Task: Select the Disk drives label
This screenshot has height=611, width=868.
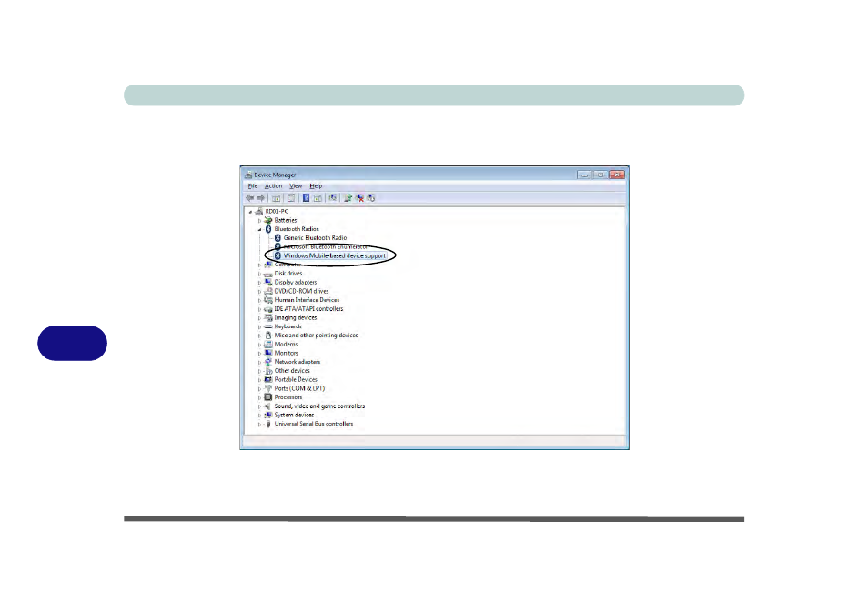Action: point(288,273)
